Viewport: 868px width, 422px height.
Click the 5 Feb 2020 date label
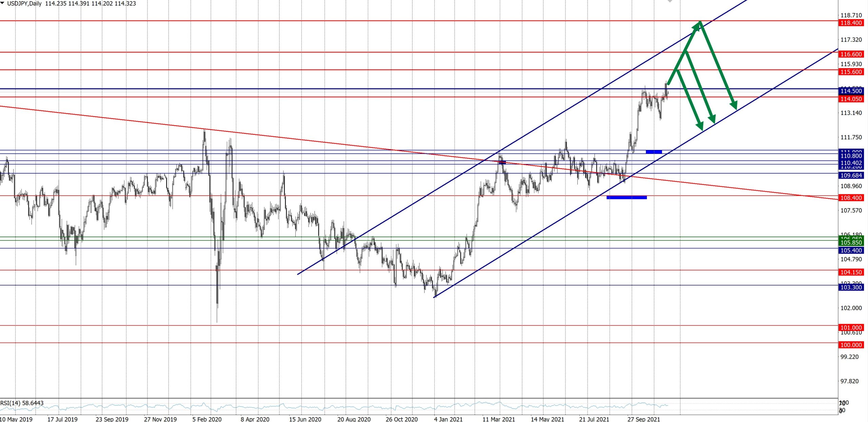pos(207,419)
